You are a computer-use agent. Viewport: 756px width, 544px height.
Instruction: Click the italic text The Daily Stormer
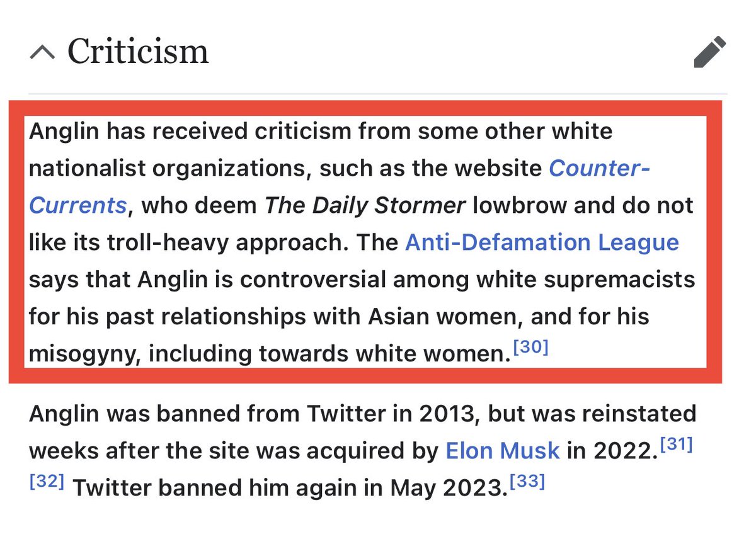pos(365,206)
